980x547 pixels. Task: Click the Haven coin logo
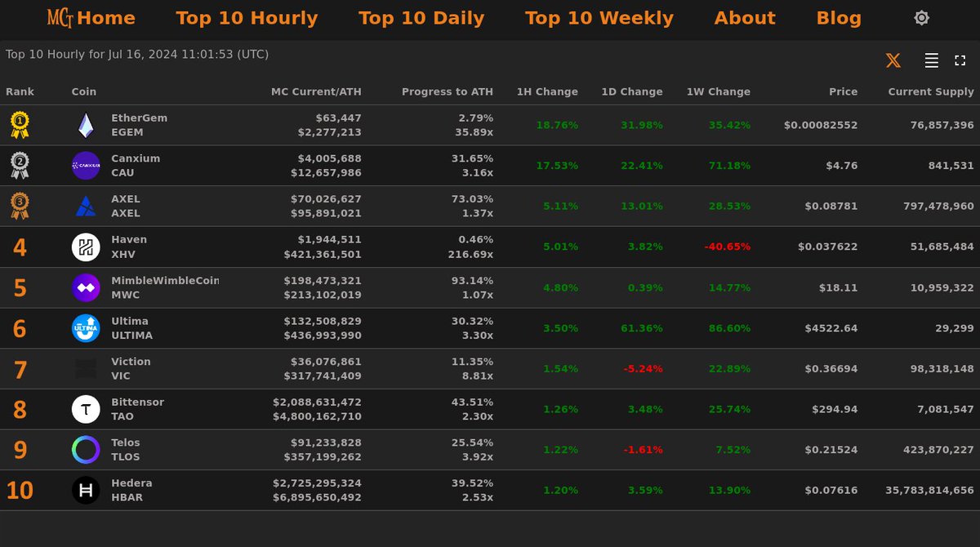coord(86,247)
